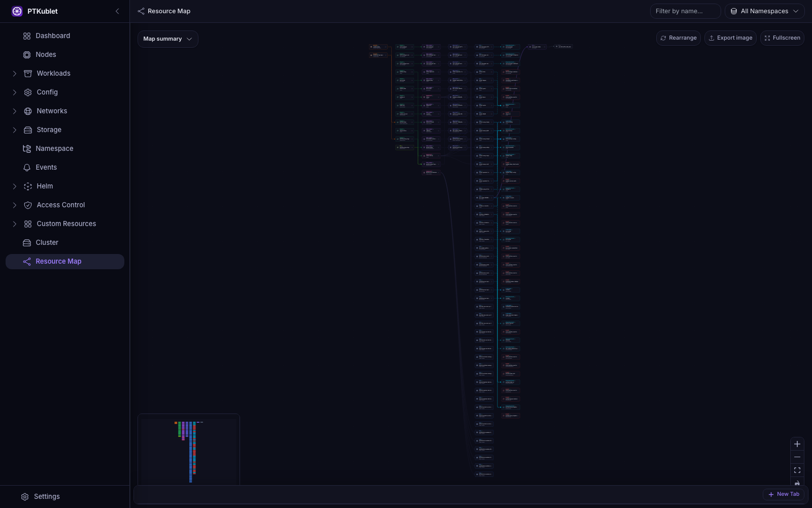The height and width of the screenshot is (508, 812).
Task: Open a New Tab in bottom bar
Action: point(784,494)
